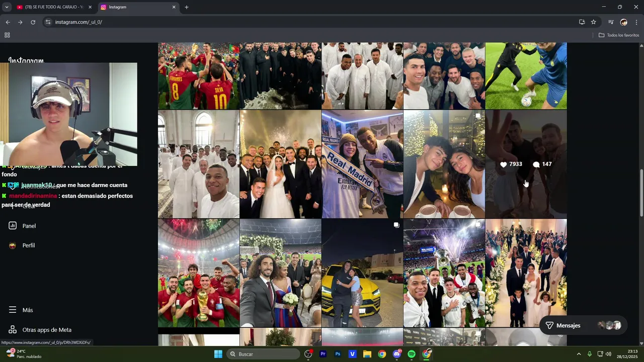The width and height of the screenshot is (644, 362).
Task: Open the Portugal jerseys 8 and 10 post
Action: click(x=199, y=75)
